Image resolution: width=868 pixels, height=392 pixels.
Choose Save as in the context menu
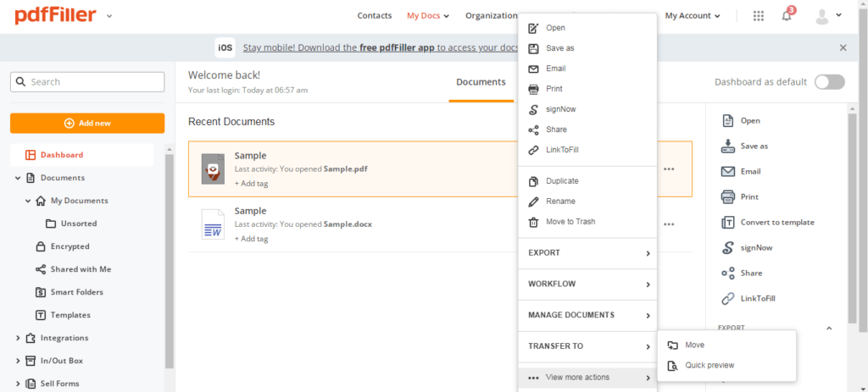coord(587,48)
